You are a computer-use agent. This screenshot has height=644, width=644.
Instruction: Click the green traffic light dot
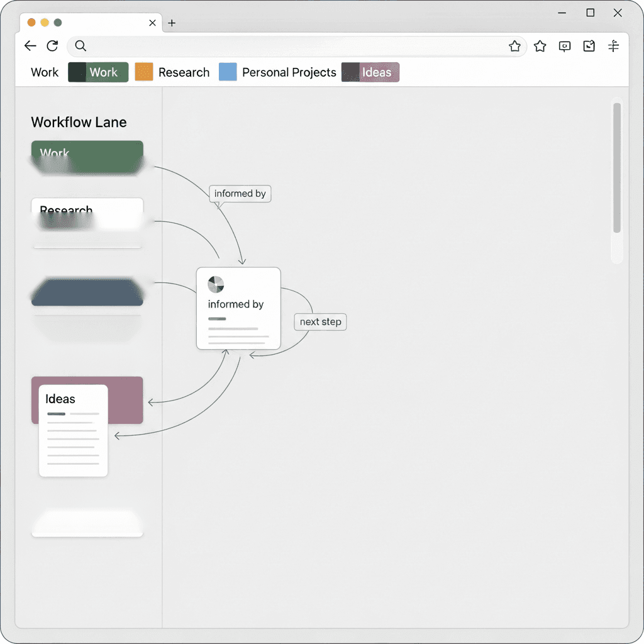tap(58, 23)
